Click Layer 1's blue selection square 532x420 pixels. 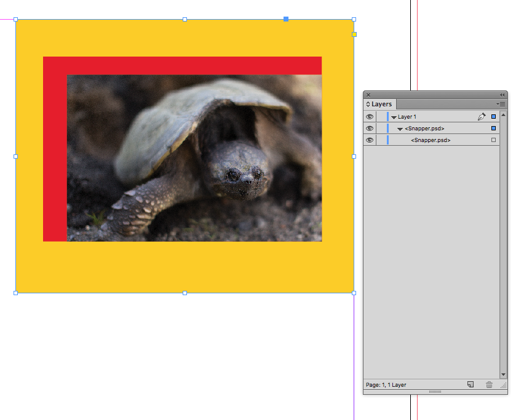point(493,117)
